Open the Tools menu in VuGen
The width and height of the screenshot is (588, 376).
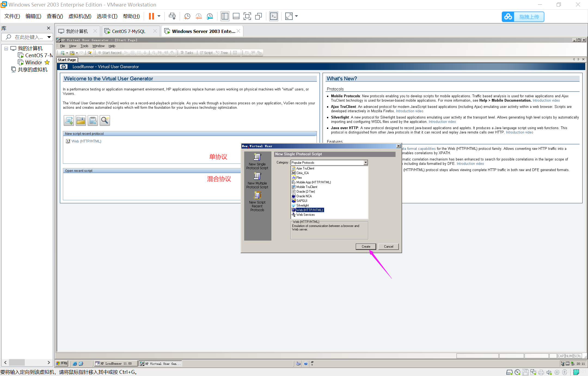(84, 46)
